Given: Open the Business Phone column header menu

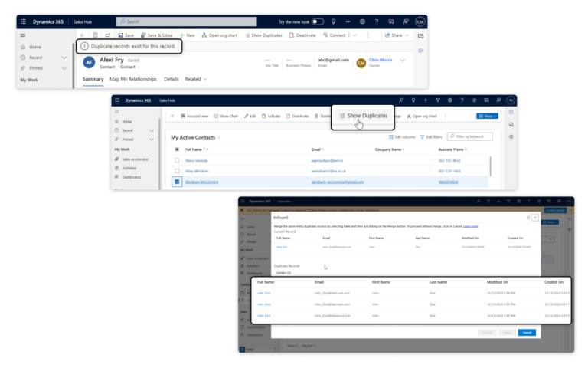Looking at the screenshot, I should click(452, 149).
